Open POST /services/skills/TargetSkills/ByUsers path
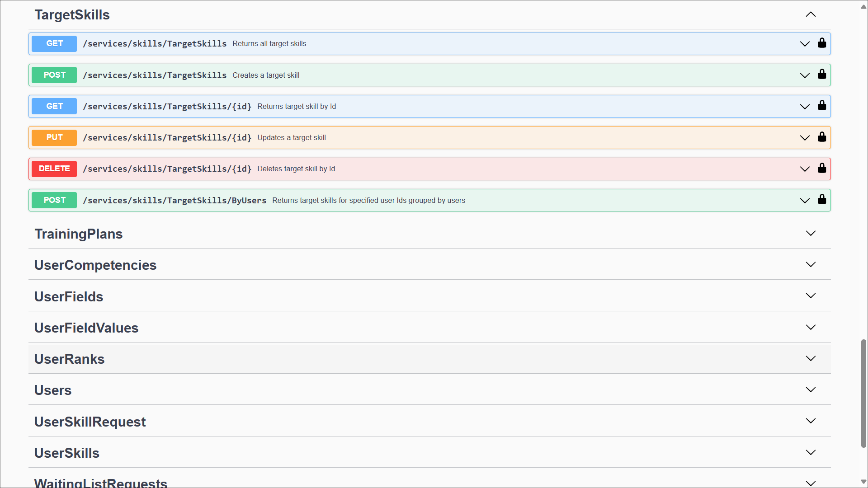The width and height of the screenshot is (868, 488). [x=175, y=200]
